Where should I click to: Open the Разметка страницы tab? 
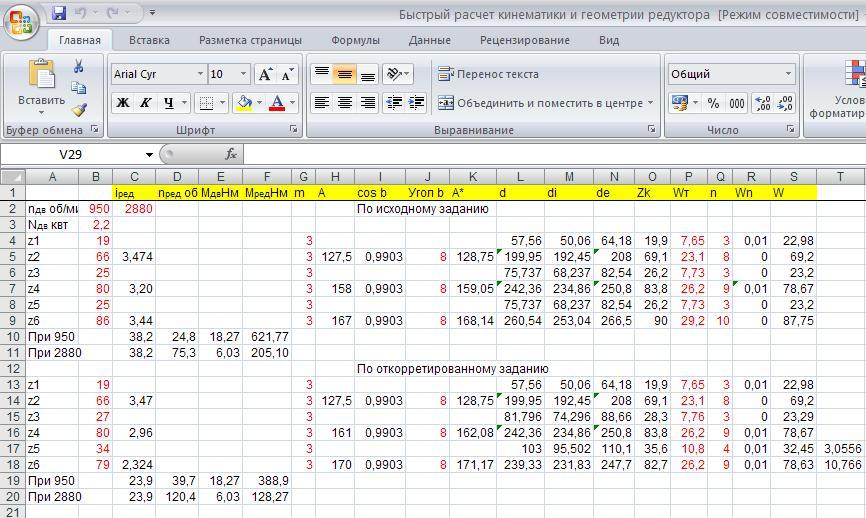[x=250, y=40]
